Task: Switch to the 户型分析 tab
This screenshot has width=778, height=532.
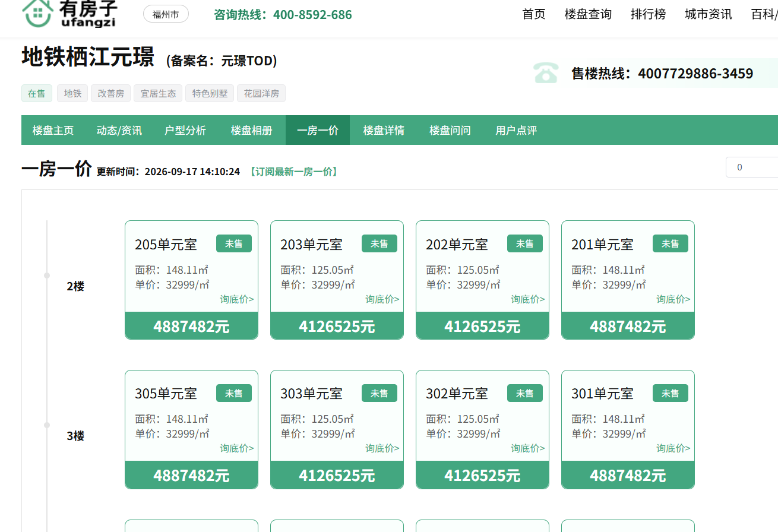Action: click(185, 130)
